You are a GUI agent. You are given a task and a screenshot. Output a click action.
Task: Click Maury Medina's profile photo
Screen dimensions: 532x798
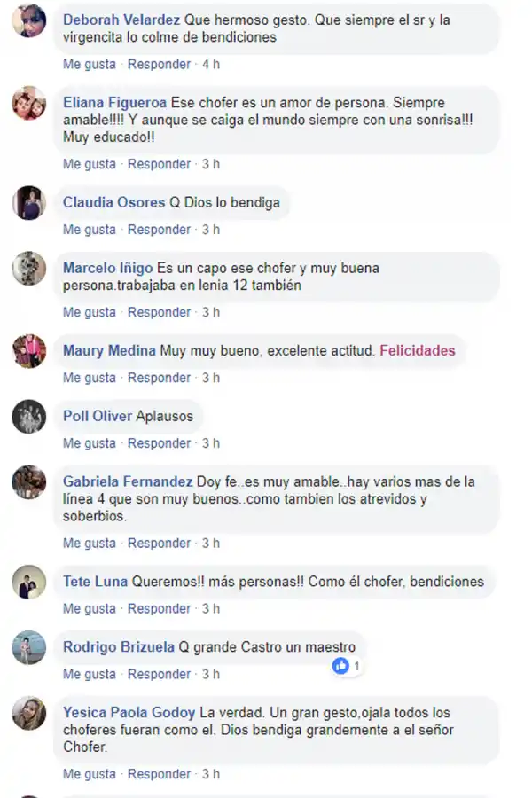pos(29,350)
